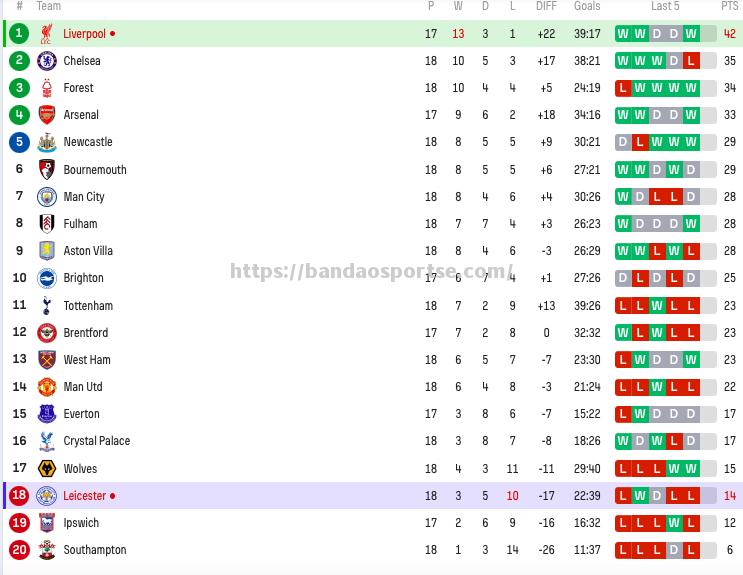
Task: Select the Man City team row name
Action: [84, 197]
